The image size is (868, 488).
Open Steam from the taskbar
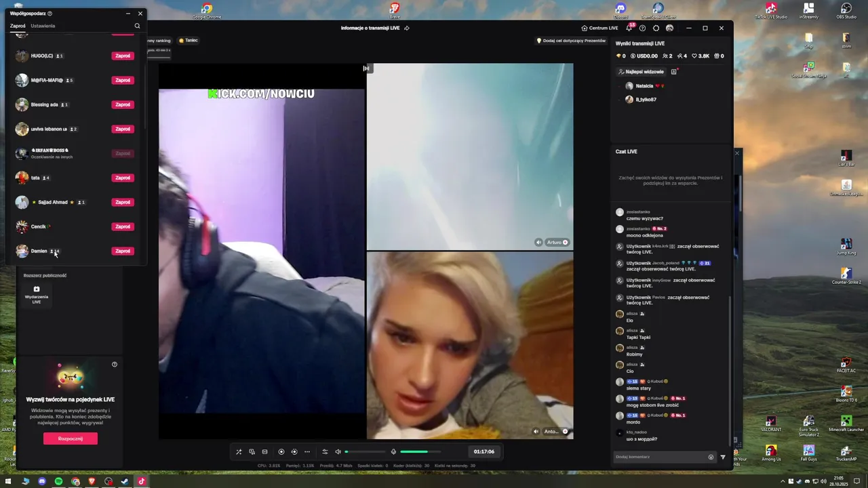click(x=125, y=481)
